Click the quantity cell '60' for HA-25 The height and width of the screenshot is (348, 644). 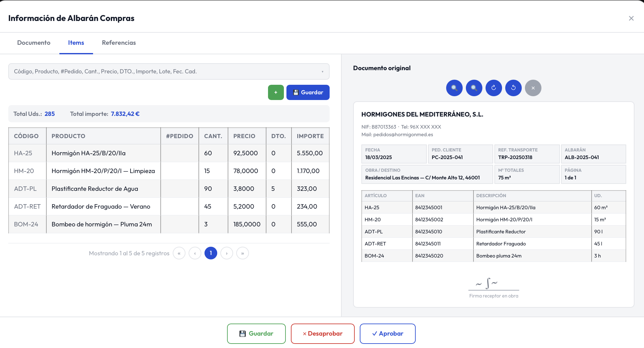(213, 153)
